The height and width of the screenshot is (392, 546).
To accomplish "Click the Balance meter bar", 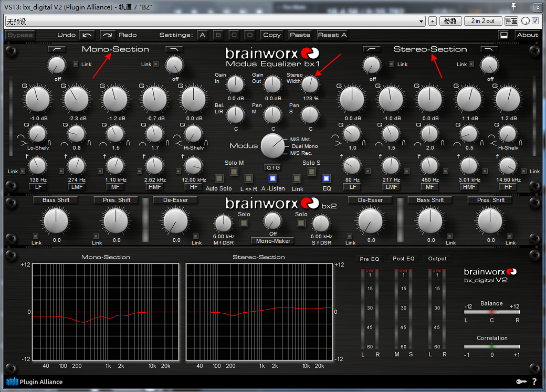I will click(492, 312).
